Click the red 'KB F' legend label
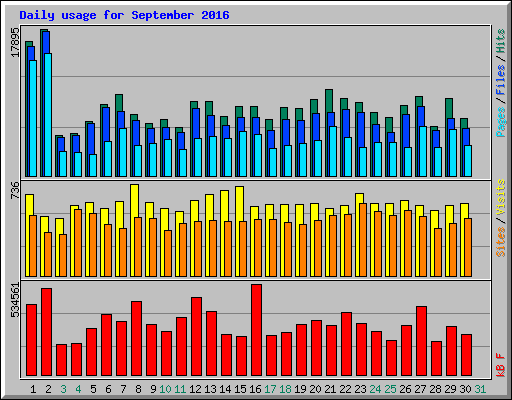The width and height of the screenshot is (512, 400). click(x=501, y=365)
